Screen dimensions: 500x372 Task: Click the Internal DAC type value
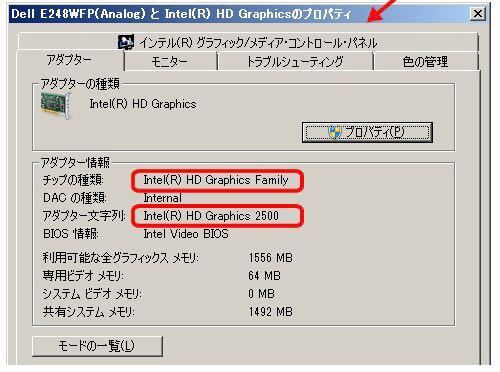pos(163,198)
